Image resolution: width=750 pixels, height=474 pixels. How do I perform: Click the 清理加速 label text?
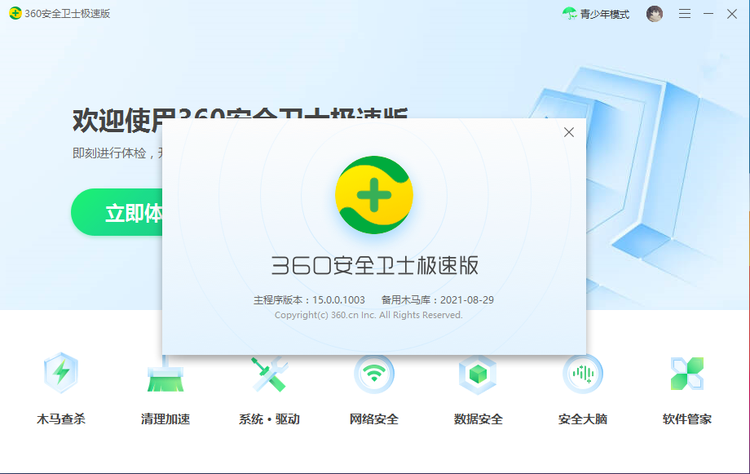pos(165,419)
